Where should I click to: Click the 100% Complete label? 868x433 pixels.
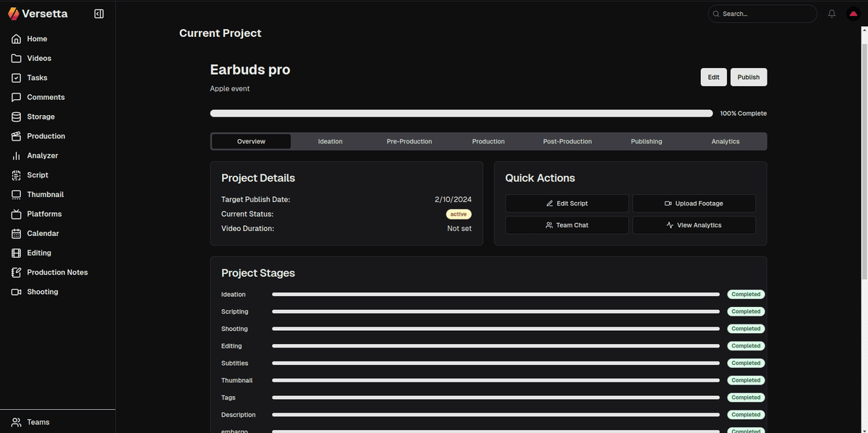(x=744, y=114)
